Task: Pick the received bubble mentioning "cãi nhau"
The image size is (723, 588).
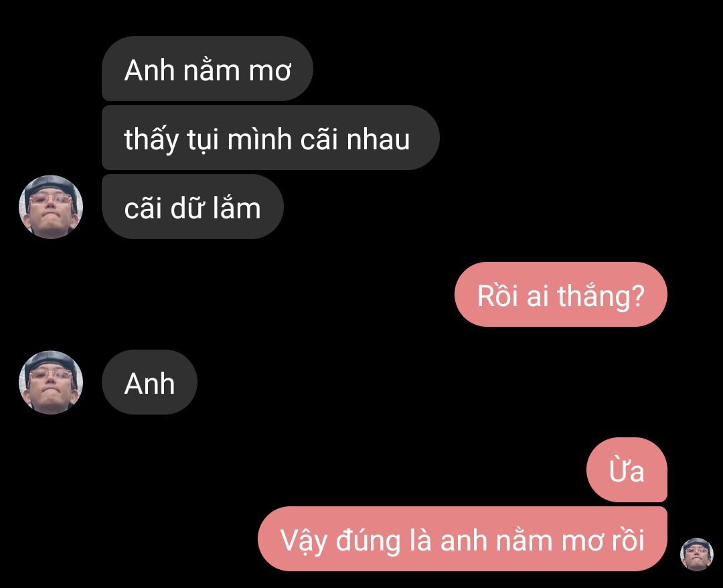Action: tap(270, 138)
